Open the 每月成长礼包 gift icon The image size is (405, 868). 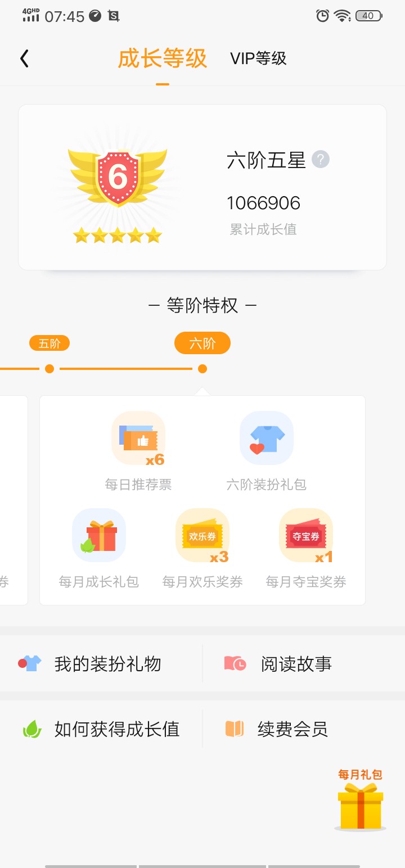(99, 535)
